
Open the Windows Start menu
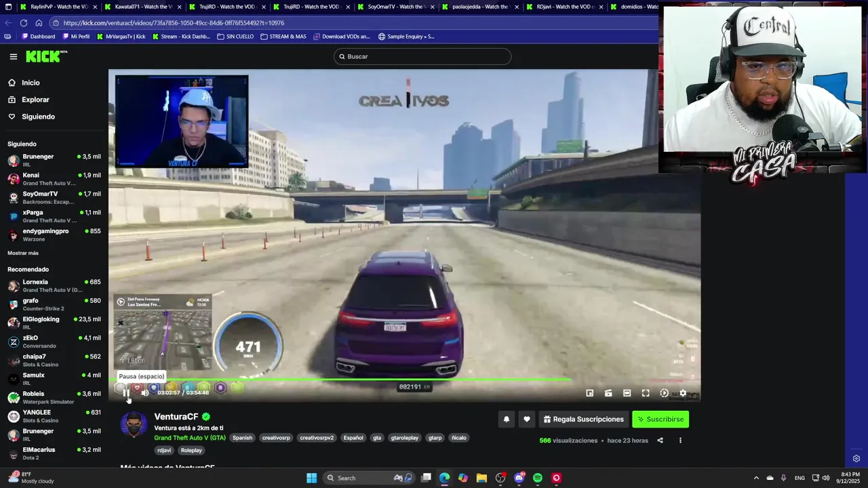pos(311,478)
